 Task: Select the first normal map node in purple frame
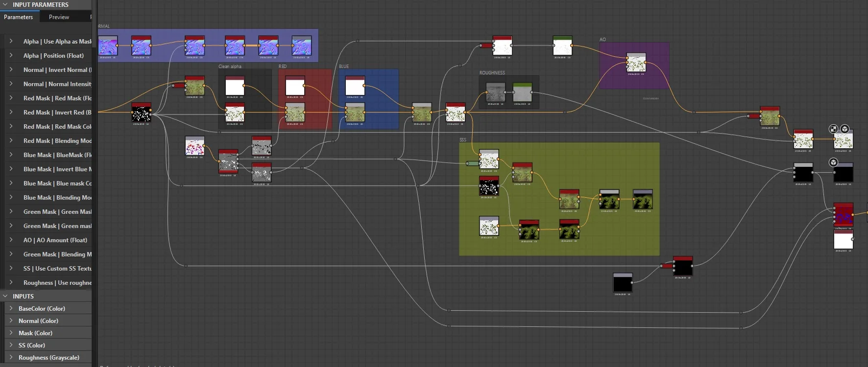coord(108,46)
